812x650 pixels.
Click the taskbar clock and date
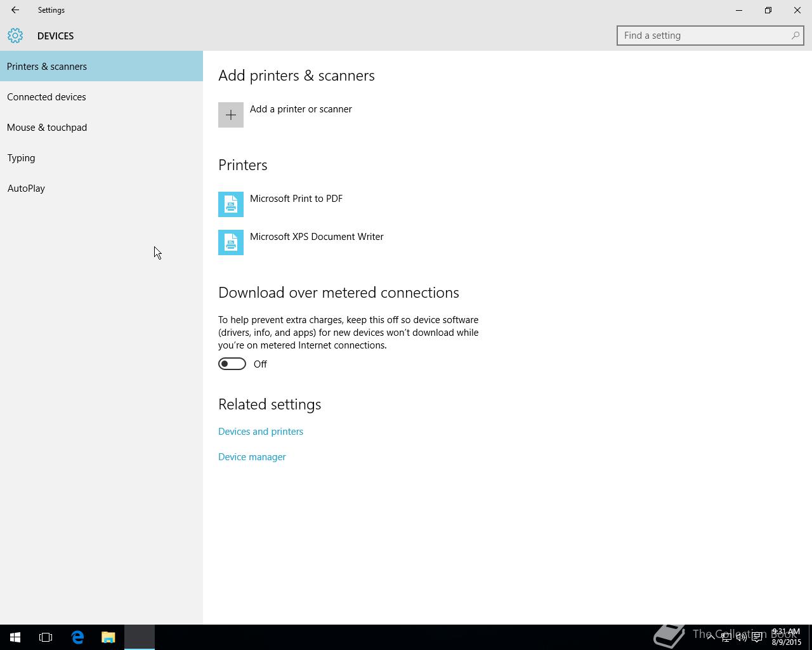pos(786,637)
